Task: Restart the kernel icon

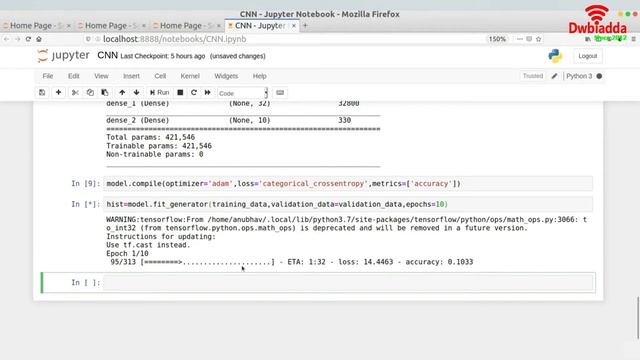Action: [x=194, y=93]
